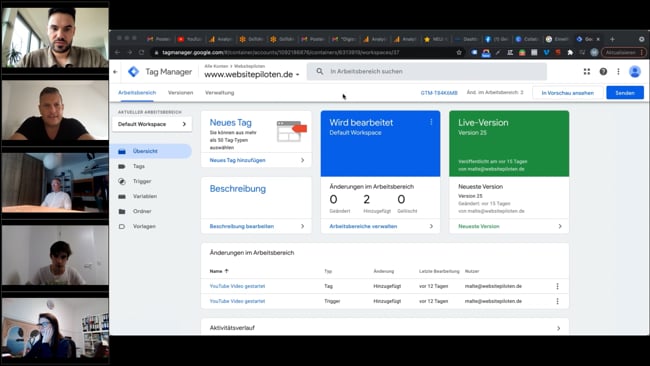Click Änd. im Arbeitsbereich counter

[x=495, y=92]
